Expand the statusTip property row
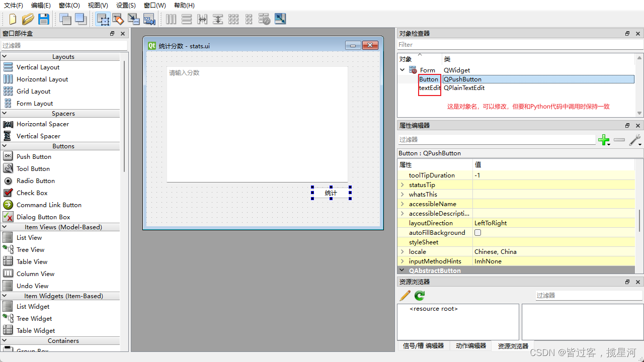Screen dimensions: 644x362 (402, 185)
